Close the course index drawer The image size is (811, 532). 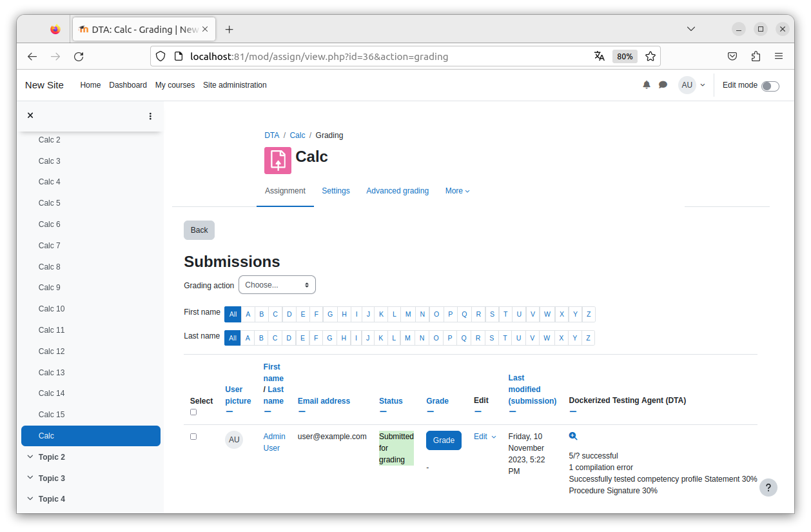pos(30,115)
